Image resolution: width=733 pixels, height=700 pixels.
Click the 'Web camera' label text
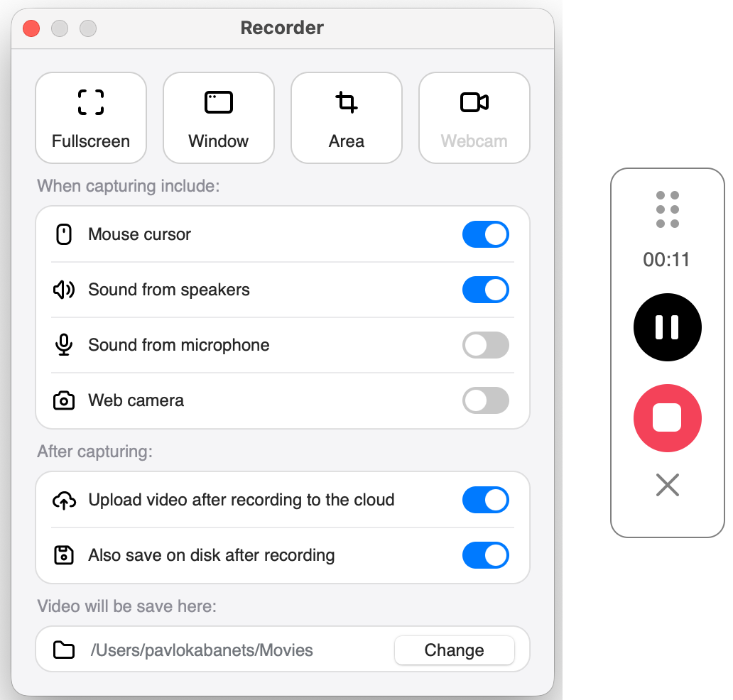(136, 400)
